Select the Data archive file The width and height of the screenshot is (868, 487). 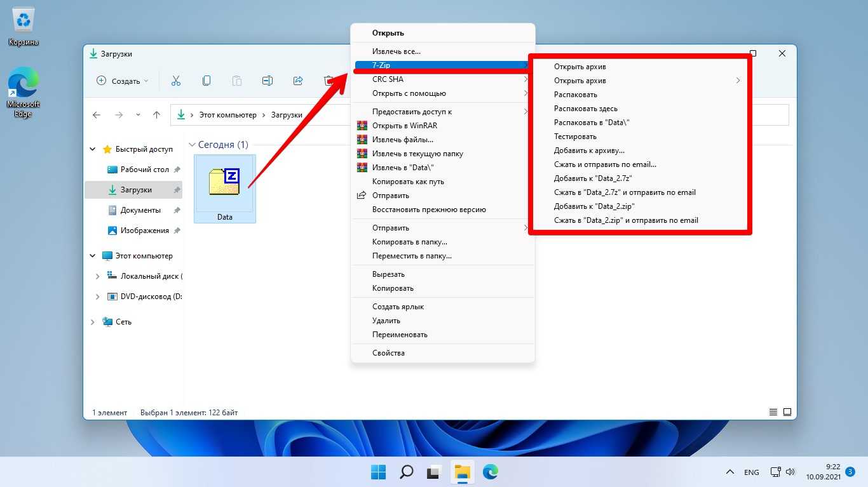(x=224, y=189)
